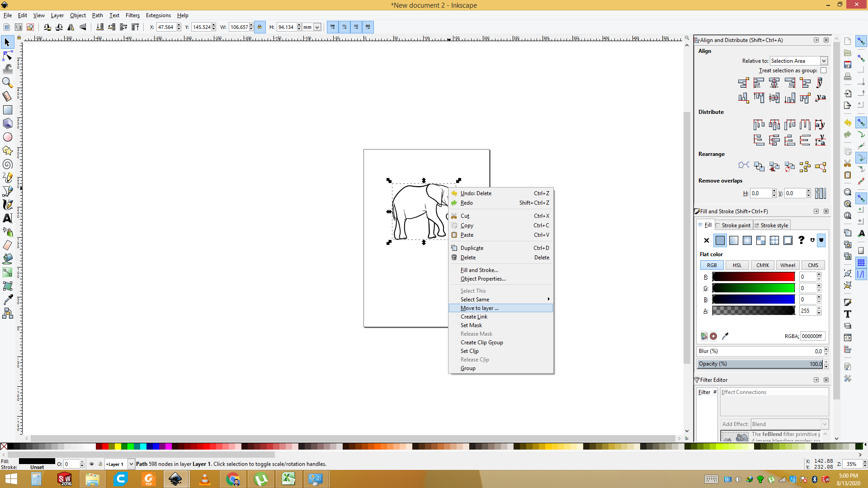Viewport: 868px width, 488px height.
Task: Select the Rectangle tool
Action: click(x=8, y=110)
